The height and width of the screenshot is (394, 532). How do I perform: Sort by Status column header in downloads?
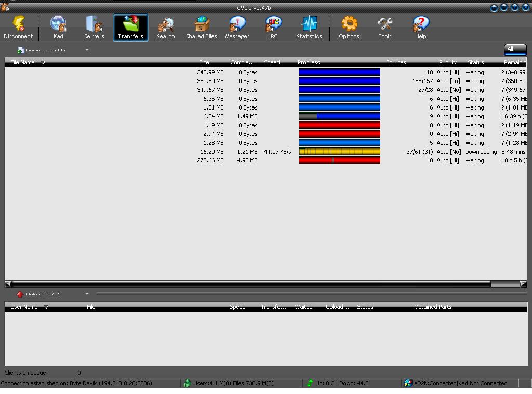coord(476,62)
